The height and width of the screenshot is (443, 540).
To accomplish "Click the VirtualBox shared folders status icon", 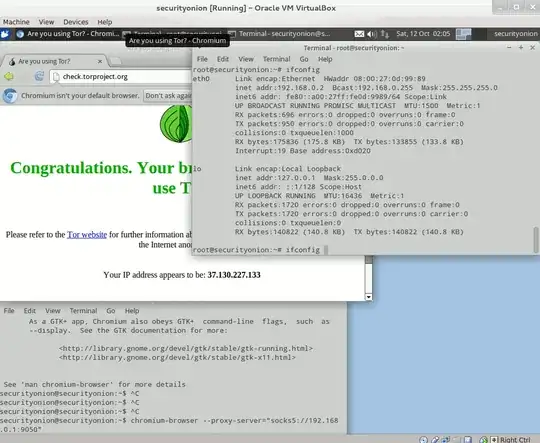I will coord(457,440).
